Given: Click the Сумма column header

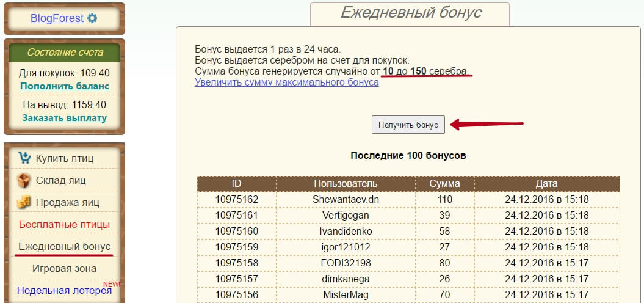Looking at the screenshot, I should [x=444, y=183].
